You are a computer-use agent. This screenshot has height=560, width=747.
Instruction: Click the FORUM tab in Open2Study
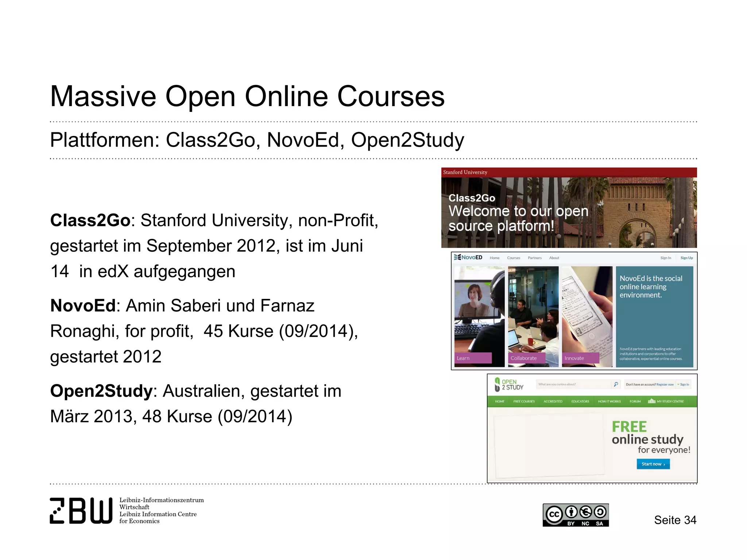coord(635,401)
